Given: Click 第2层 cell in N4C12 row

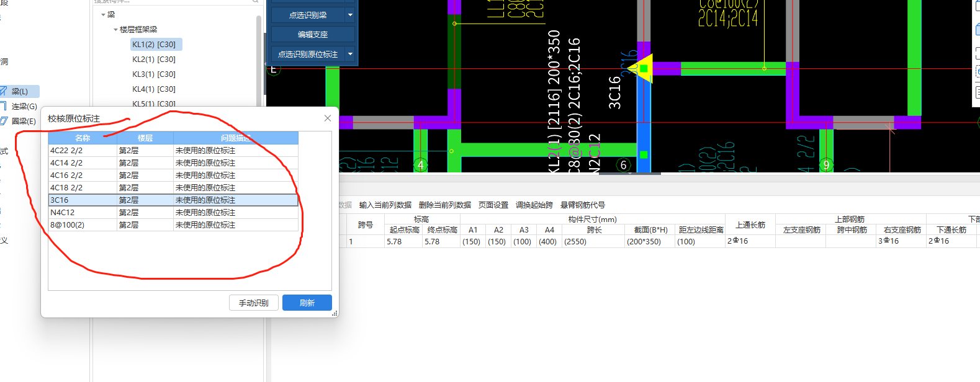Looking at the screenshot, I should point(145,213).
